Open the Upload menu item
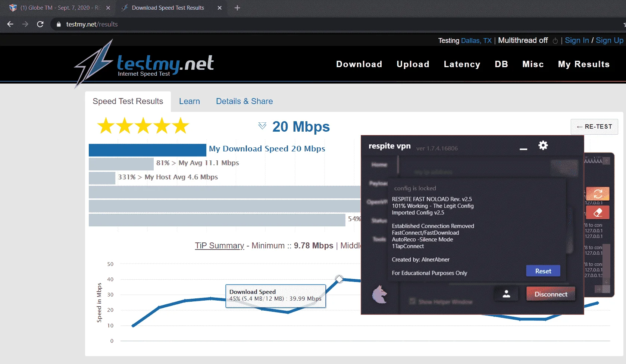The height and width of the screenshot is (364, 626). point(413,64)
